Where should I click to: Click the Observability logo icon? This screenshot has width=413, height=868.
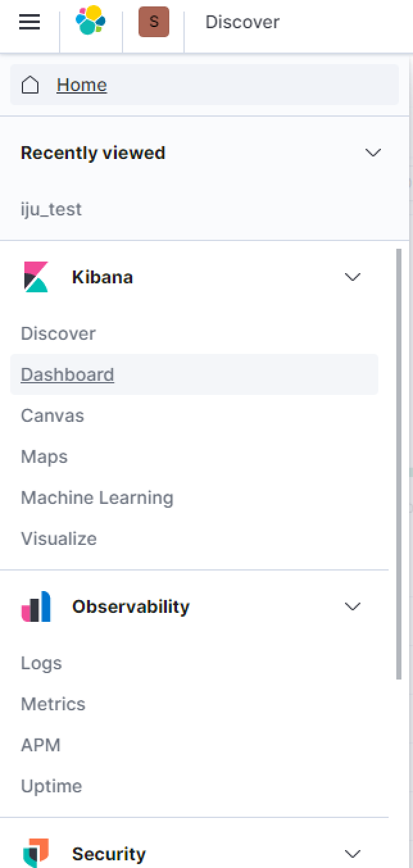(x=36, y=606)
